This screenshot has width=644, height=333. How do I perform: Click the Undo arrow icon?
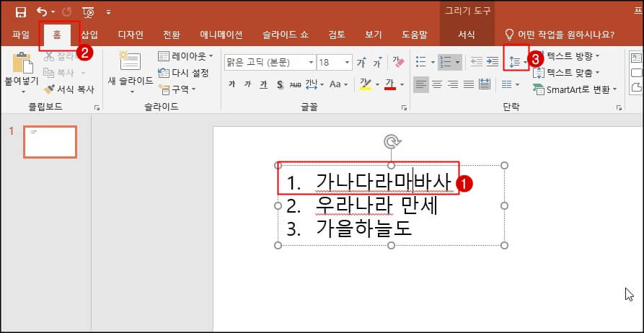pyautogui.click(x=42, y=12)
